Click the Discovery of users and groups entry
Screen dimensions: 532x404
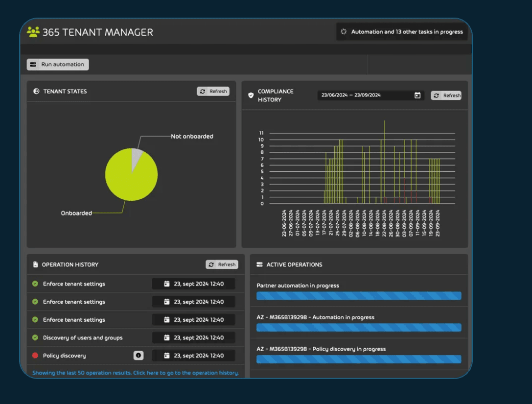coord(83,338)
